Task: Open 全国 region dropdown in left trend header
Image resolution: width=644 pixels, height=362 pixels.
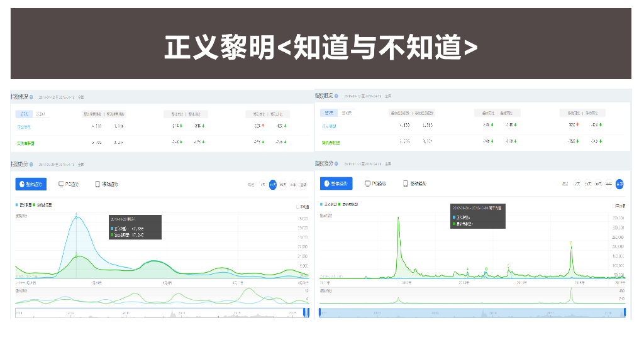Action: (x=81, y=164)
